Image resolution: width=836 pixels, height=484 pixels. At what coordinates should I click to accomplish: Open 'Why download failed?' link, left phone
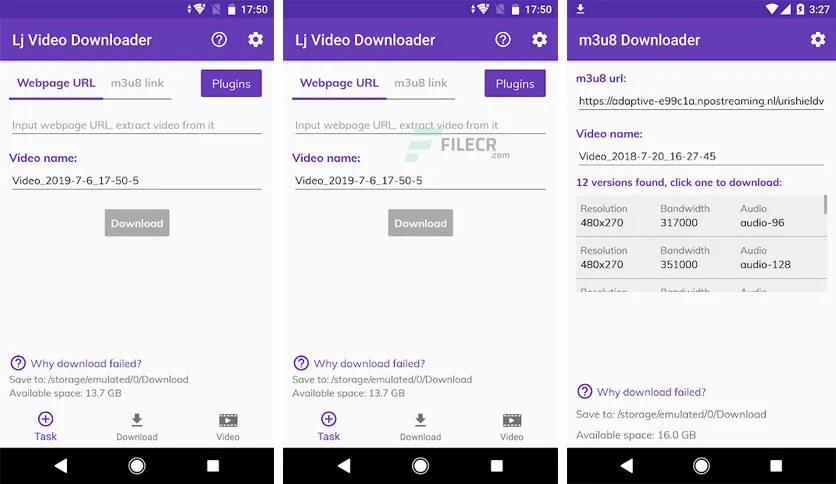[86, 364]
